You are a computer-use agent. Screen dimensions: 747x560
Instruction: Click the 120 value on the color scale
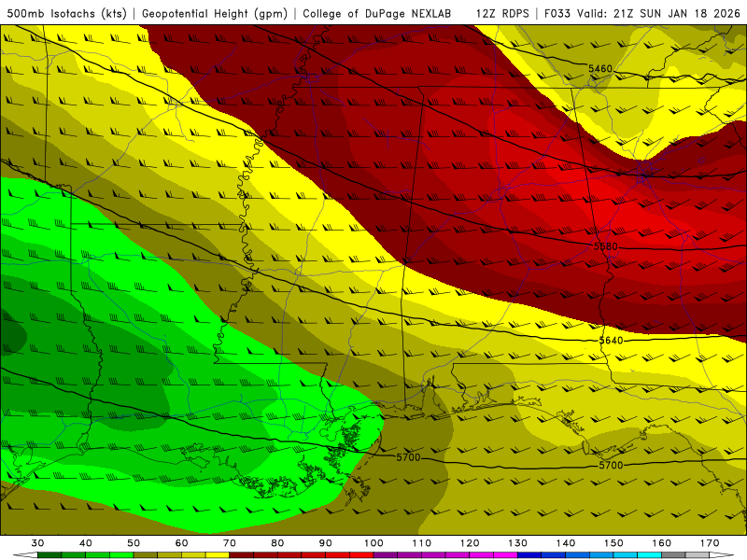click(470, 543)
